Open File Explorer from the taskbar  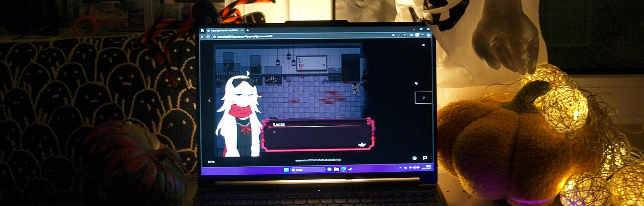[336, 170]
